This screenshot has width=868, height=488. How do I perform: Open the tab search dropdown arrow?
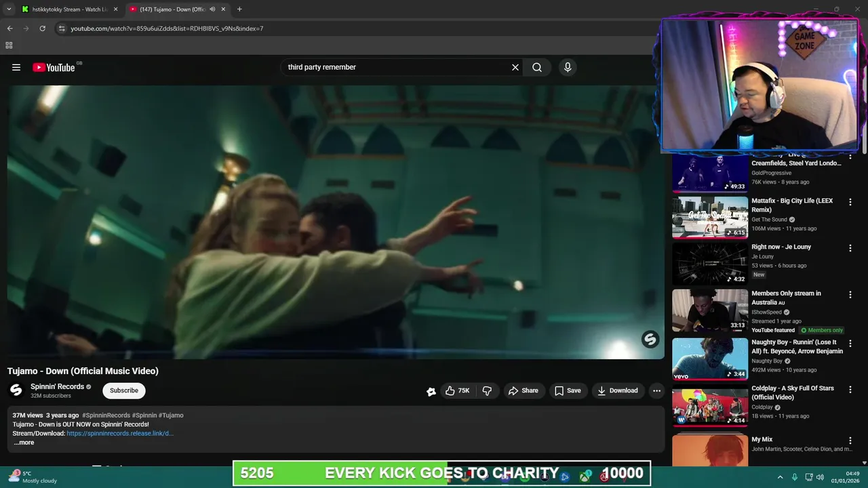9,9
